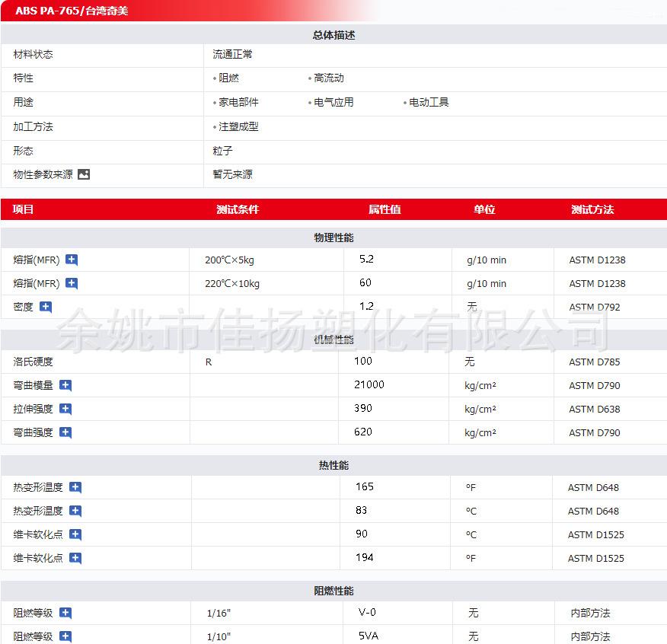Select the melt index value 5.2
The image size is (667, 644).
point(367,259)
